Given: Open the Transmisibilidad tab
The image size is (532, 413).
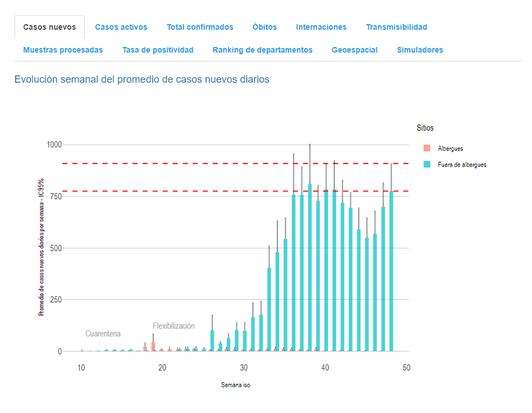Looking at the screenshot, I should (396, 27).
